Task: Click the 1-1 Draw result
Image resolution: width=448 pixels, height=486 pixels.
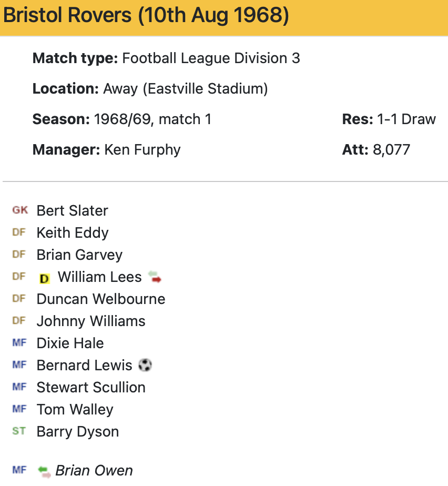Action: point(406,119)
